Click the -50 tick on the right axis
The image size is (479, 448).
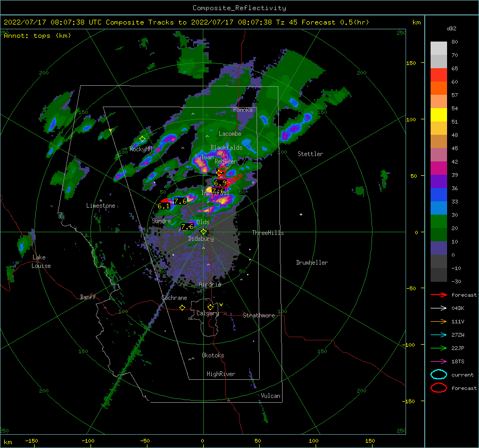point(411,288)
